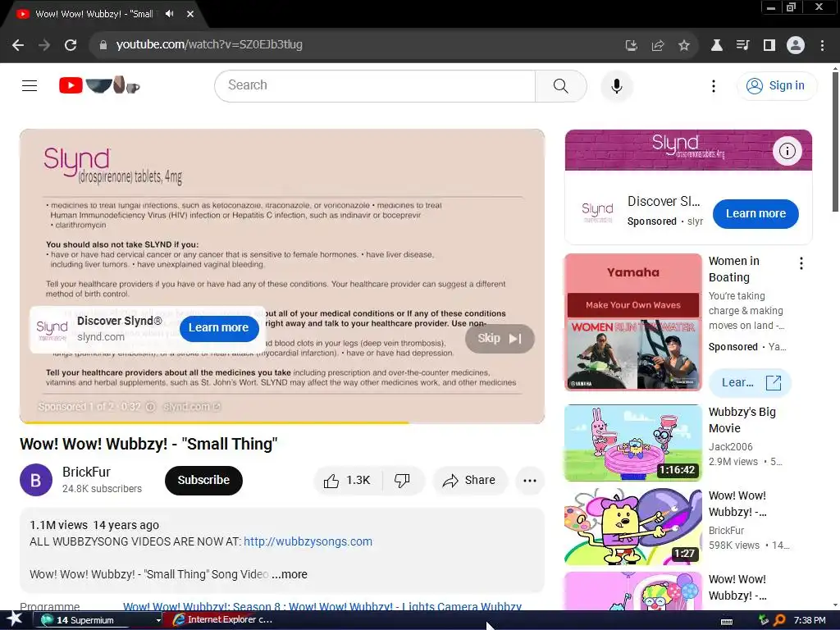Go back with the browser back arrow
840x630 pixels.
coord(18,45)
